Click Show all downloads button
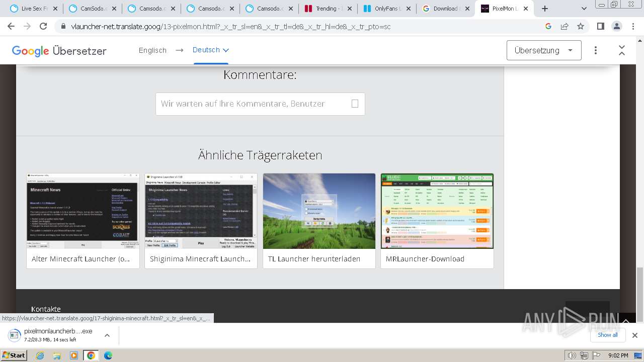This screenshot has height=362, width=644. 608,335
